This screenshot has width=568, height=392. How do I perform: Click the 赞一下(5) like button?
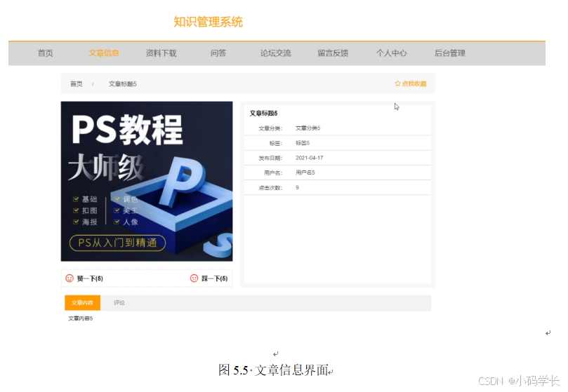coord(84,278)
